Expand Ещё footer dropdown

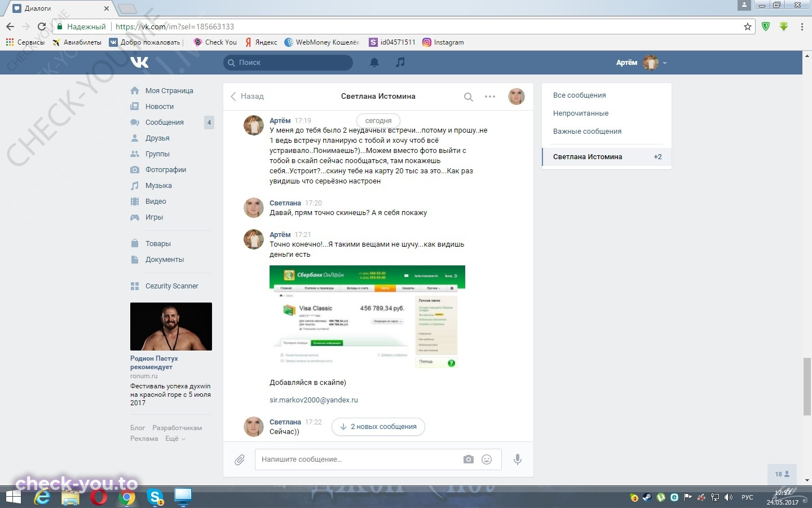click(x=175, y=439)
